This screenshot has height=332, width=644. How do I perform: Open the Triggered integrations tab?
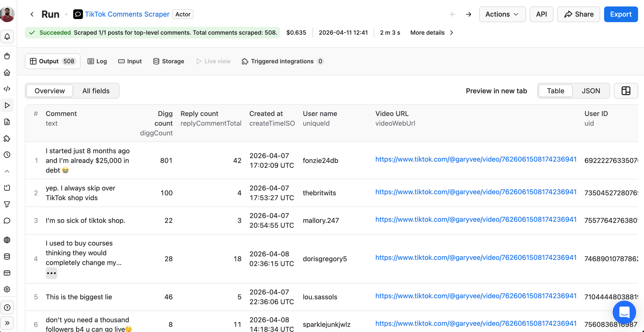click(x=282, y=61)
